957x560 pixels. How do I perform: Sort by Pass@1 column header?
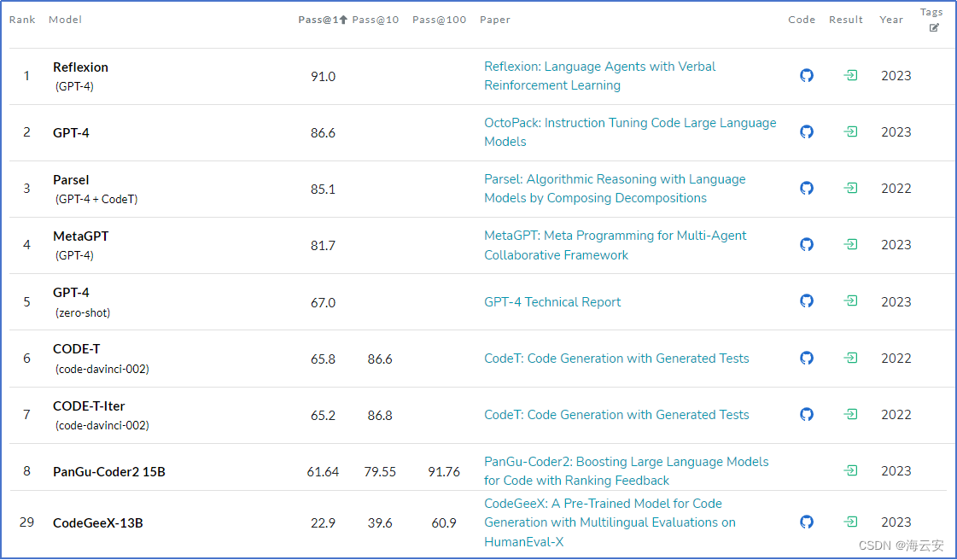(x=322, y=20)
